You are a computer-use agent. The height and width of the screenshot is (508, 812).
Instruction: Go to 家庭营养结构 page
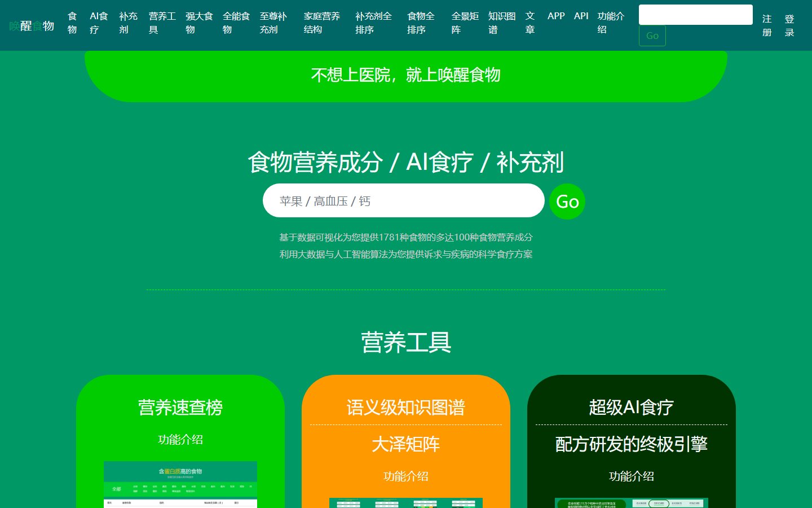pyautogui.click(x=322, y=23)
